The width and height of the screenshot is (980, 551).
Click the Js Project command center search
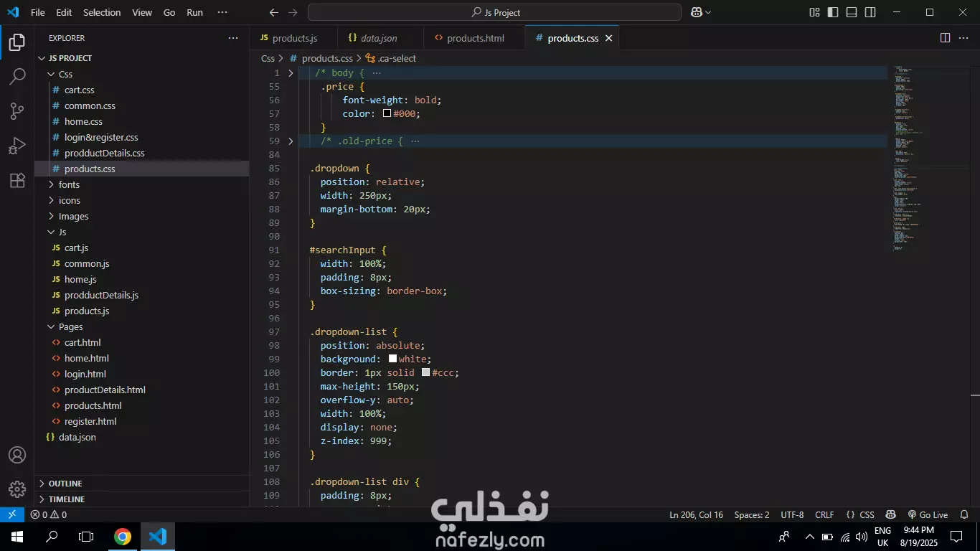(494, 12)
